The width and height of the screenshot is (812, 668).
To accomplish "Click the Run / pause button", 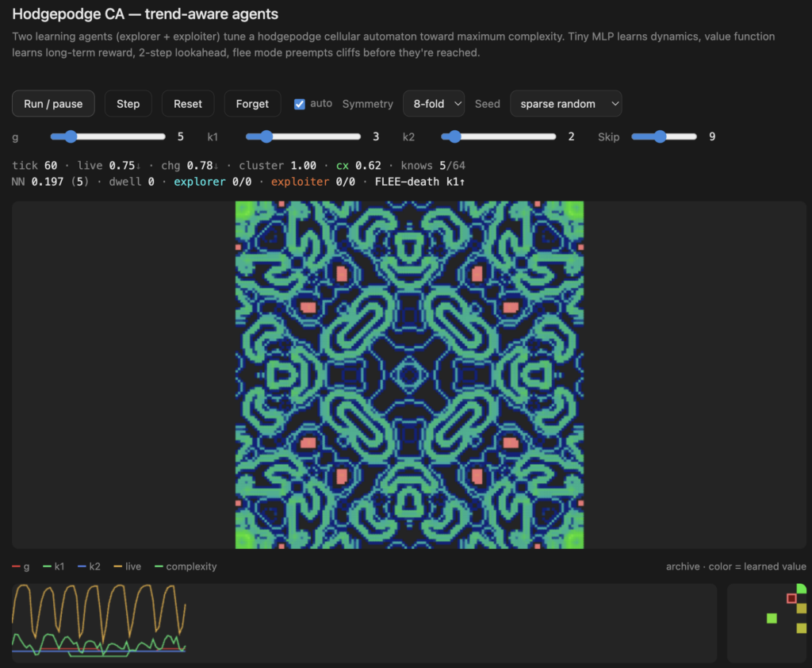I will pyautogui.click(x=53, y=104).
